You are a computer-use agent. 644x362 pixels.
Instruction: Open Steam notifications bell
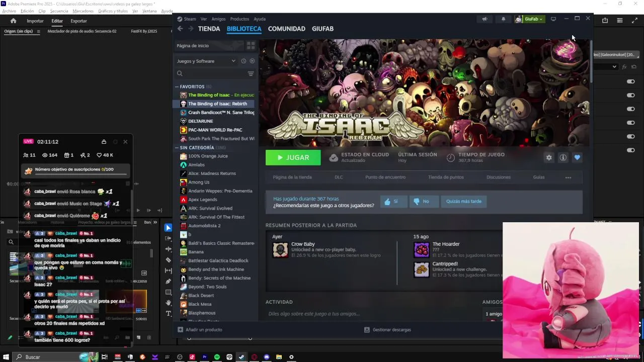pyautogui.click(x=503, y=19)
